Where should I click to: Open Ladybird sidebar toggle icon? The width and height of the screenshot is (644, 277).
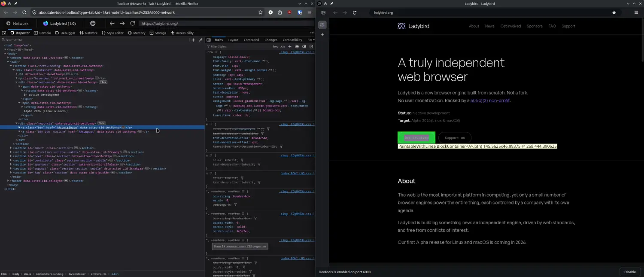[x=323, y=12]
